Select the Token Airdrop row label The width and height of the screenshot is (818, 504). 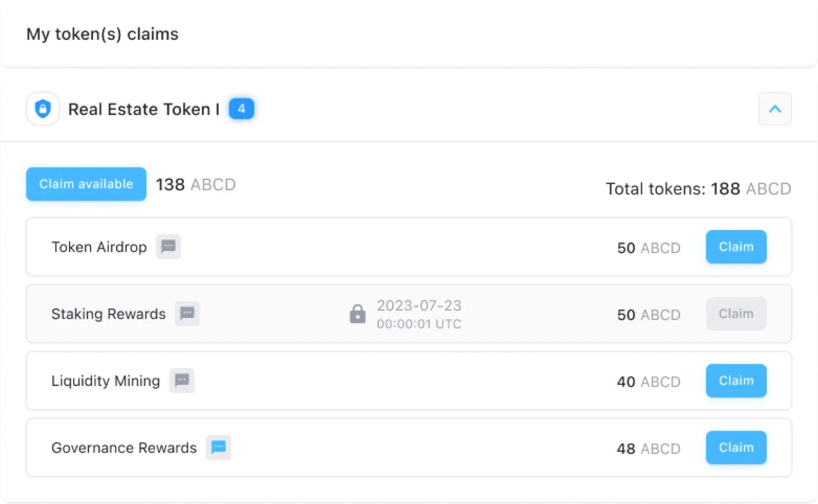coord(99,247)
